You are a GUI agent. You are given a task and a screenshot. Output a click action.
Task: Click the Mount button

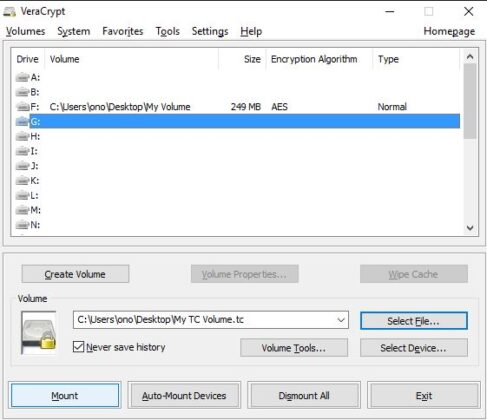(x=65, y=396)
